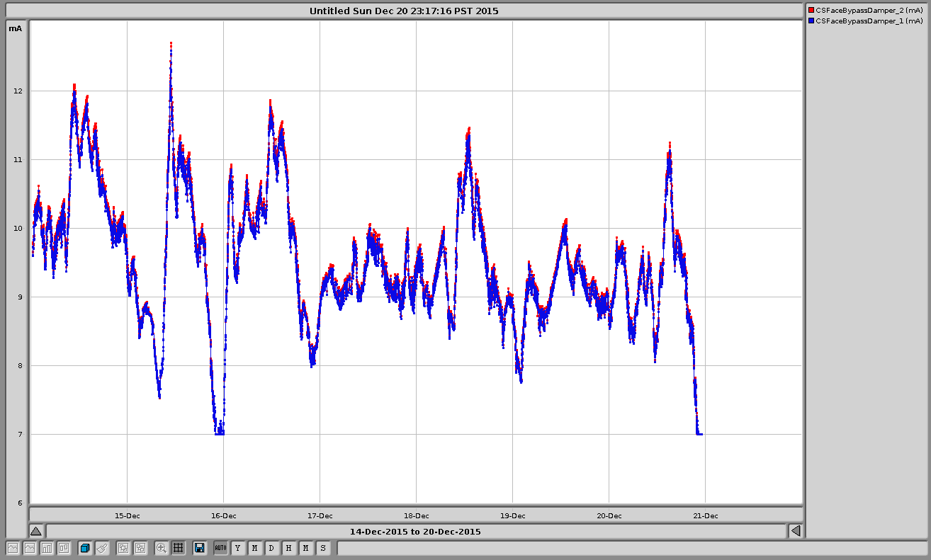Image resolution: width=931 pixels, height=560 pixels.
Task: Select the M button right before S
Action: pos(305,548)
